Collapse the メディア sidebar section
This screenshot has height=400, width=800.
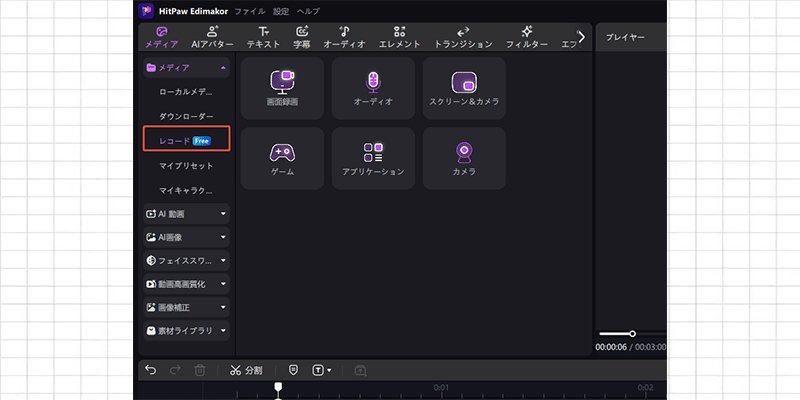click(186, 68)
